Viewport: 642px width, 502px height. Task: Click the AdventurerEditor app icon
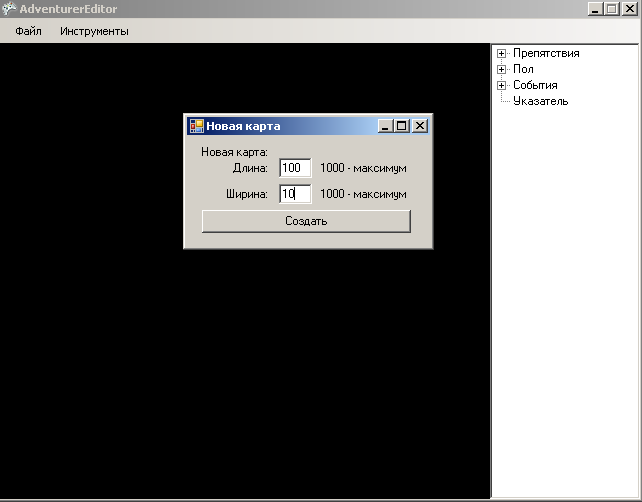pos(9,9)
